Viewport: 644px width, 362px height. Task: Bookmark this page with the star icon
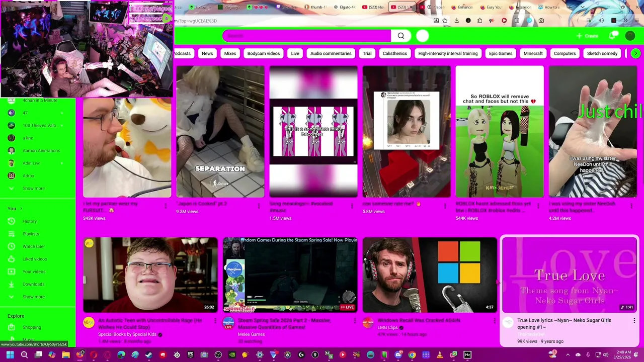pos(445,21)
